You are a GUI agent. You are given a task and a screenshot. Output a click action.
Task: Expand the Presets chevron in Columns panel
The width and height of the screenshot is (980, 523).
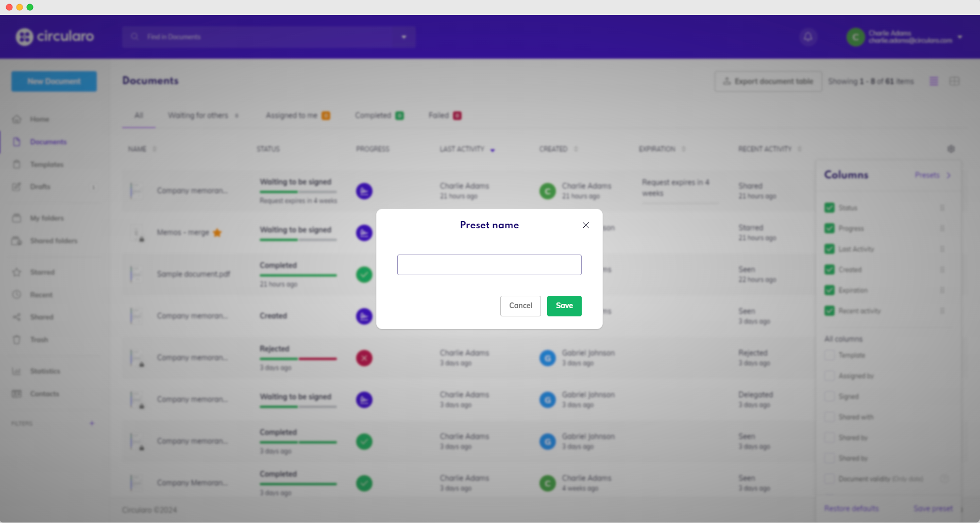tap(948, 175)
